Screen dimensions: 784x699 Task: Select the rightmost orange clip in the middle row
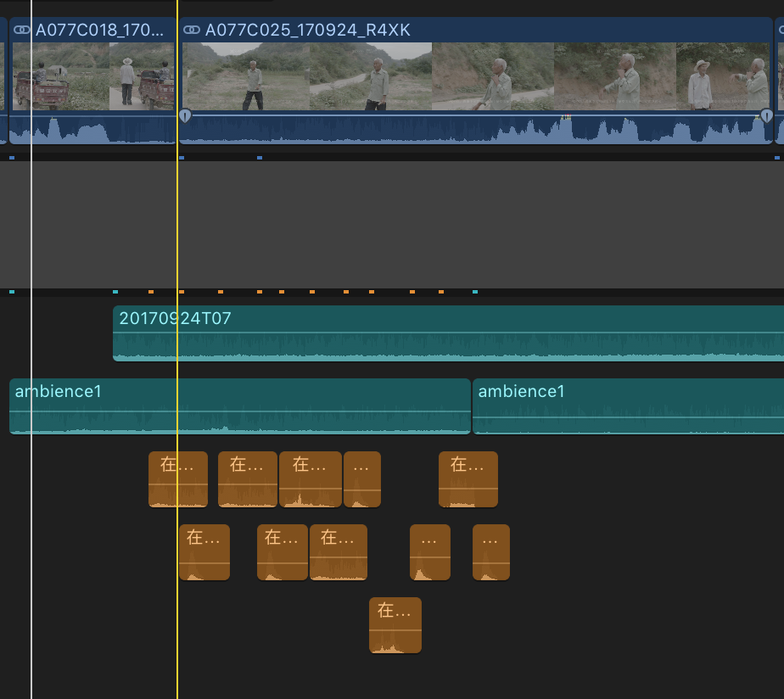(x=491, y=552)
